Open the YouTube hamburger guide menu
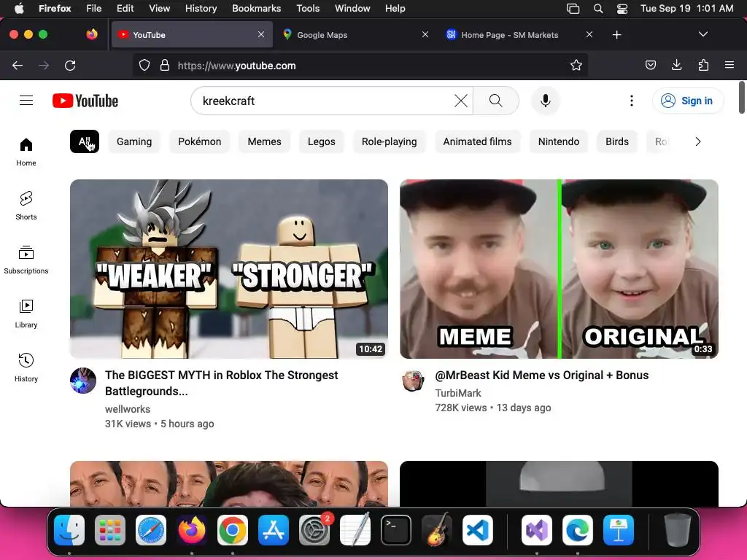The height and width of the screenshot is (560, 747). (x=26, y=101)
